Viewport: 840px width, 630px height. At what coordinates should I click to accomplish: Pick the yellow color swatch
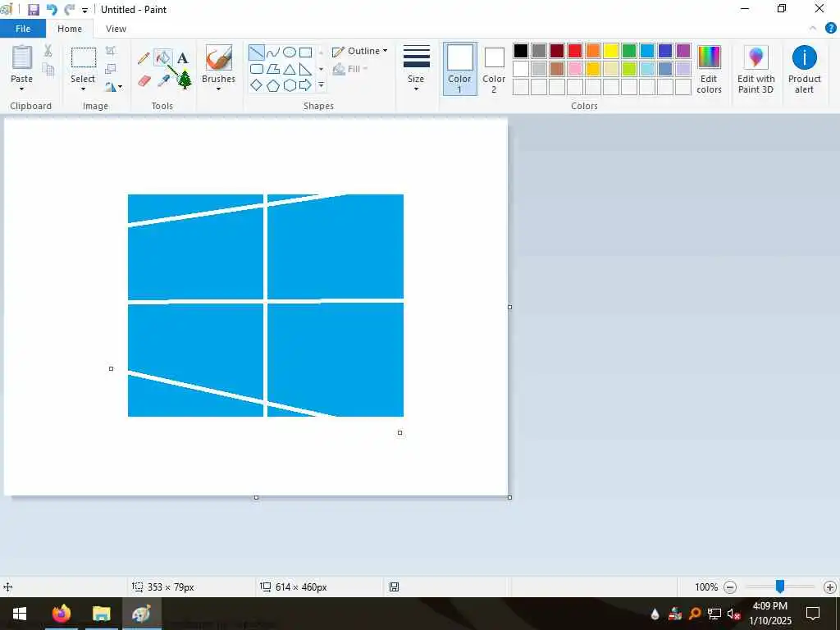(610, 51)
